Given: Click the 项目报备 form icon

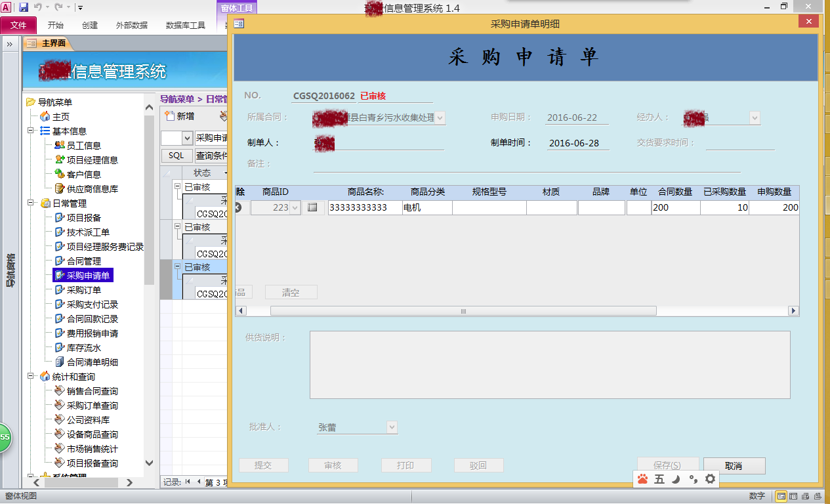Looking at the screenshot, I should (60, 217).
